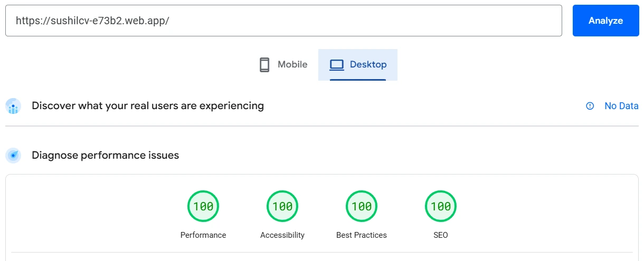
Task: Click the No Data link
Action: [621, 106]
